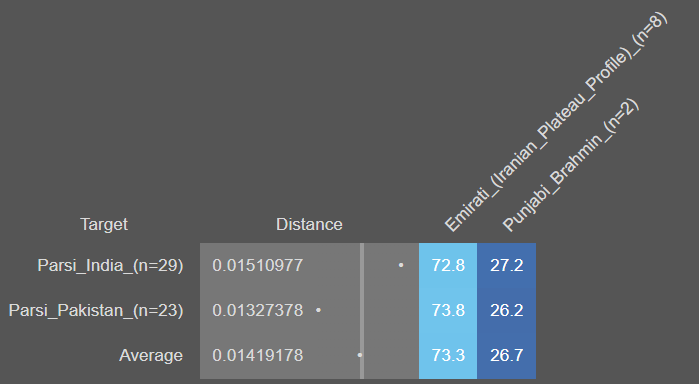Click the distance dot marker for Parsi_India
Screen dimensions: 699x384
401,265
